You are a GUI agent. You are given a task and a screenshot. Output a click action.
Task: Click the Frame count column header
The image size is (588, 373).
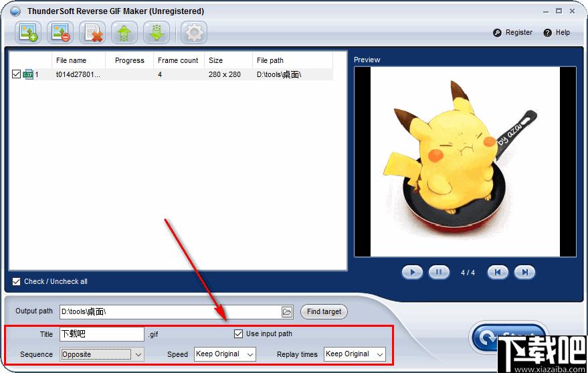pos(179,60)
